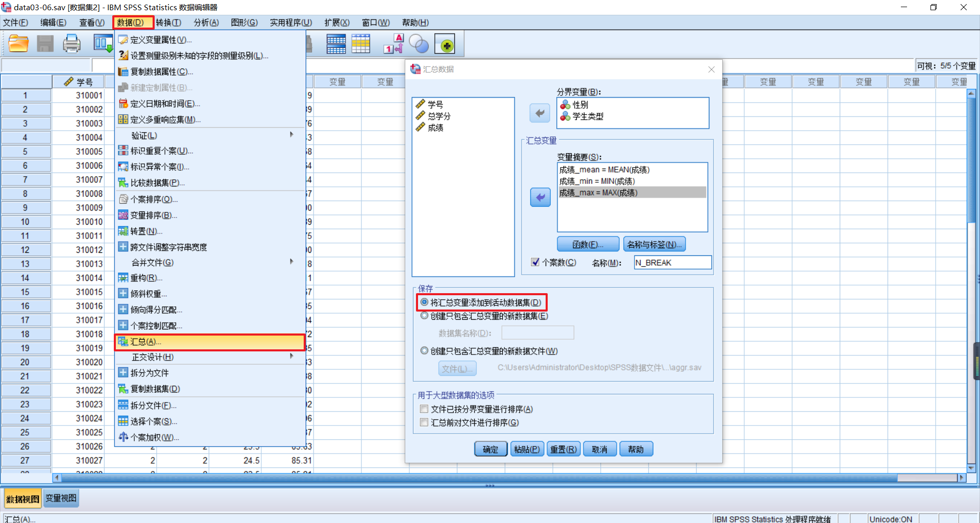The image size is (980, 523).
Task: Click the 学号 column header
Action: click(x=78, y=82)
